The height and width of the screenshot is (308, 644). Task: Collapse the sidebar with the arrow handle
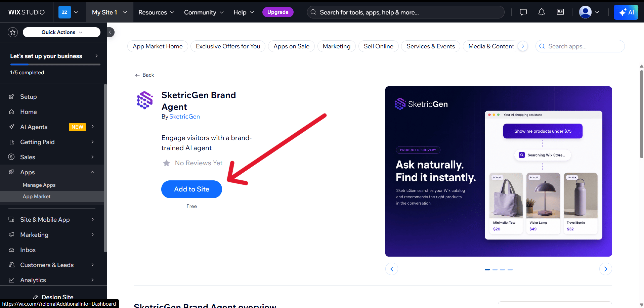pyautogui.click(x=110, y=32)
